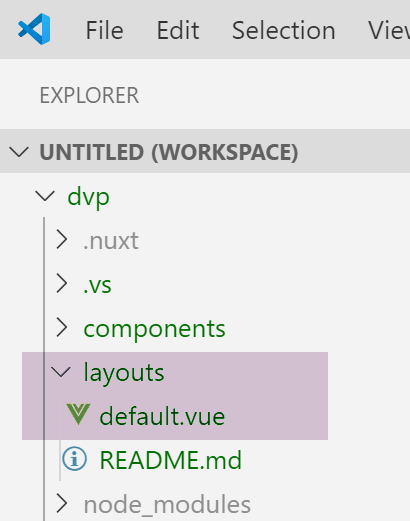Select the layouts folder name
Image resolution: width=410 pixels, height=521 pixels.
(x=124, y=373)
